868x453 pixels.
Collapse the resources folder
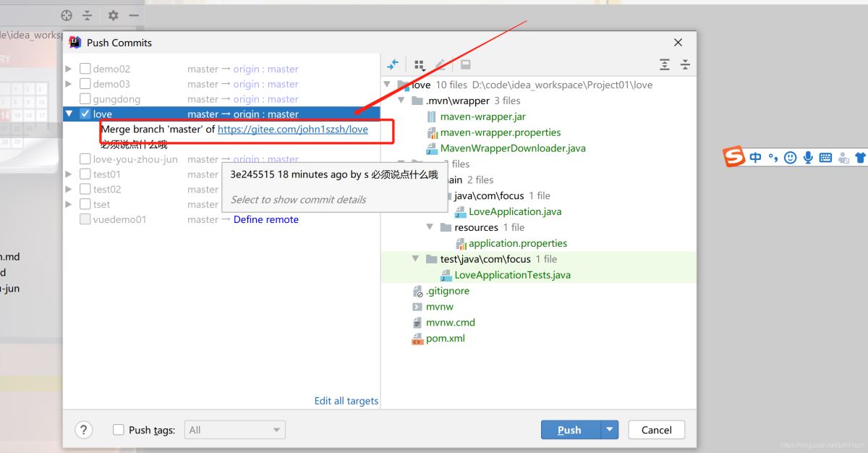(x=430, y=227)
